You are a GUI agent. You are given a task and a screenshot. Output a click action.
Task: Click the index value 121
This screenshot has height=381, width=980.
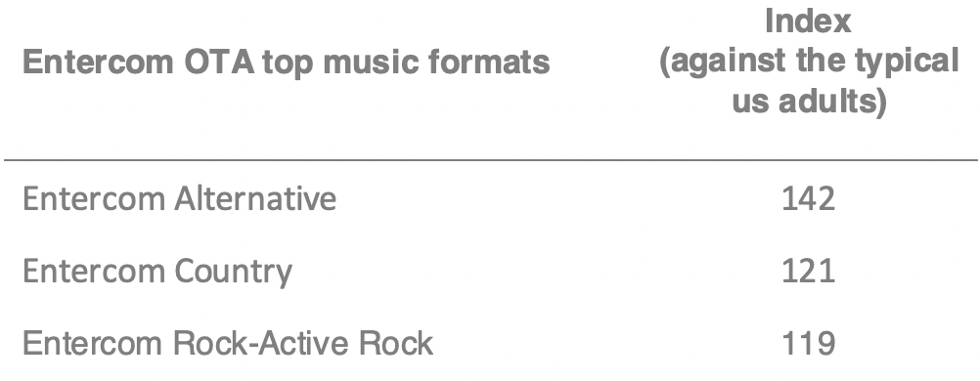coord(808,271)
